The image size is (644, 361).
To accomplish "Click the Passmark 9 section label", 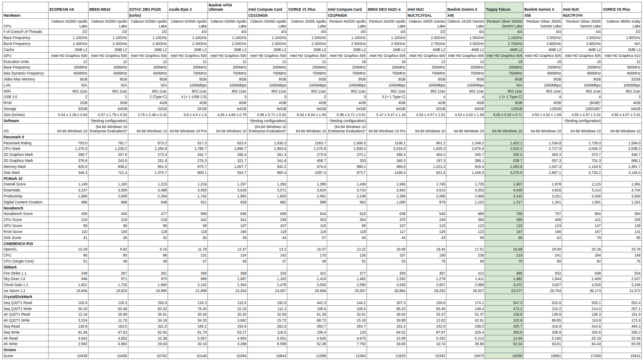I will click(x=14, y=137).
